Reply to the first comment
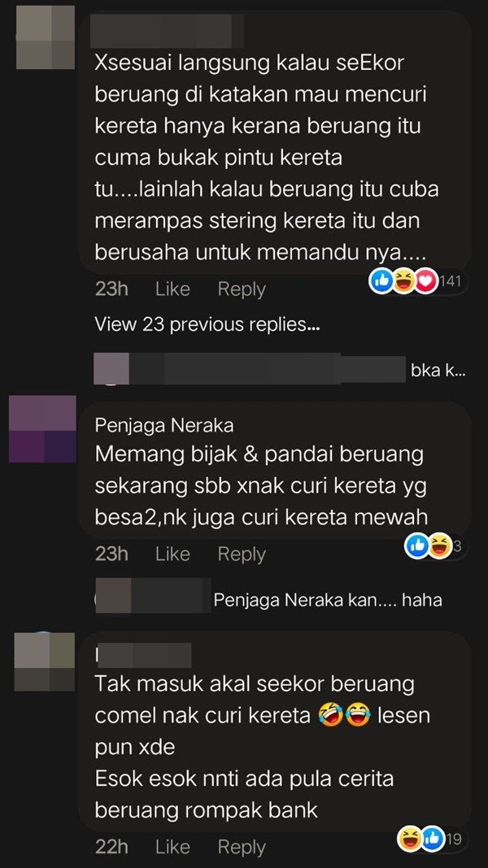 tap(242, 289)
